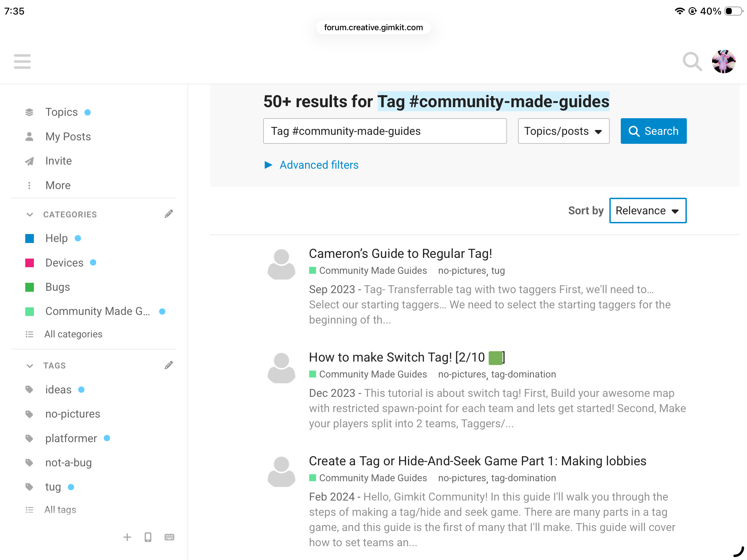Image resolution: width=747 pixels, height=560 pixels.
Task: Click the keyboard shortcuts icon
Action: coord(169,537)
